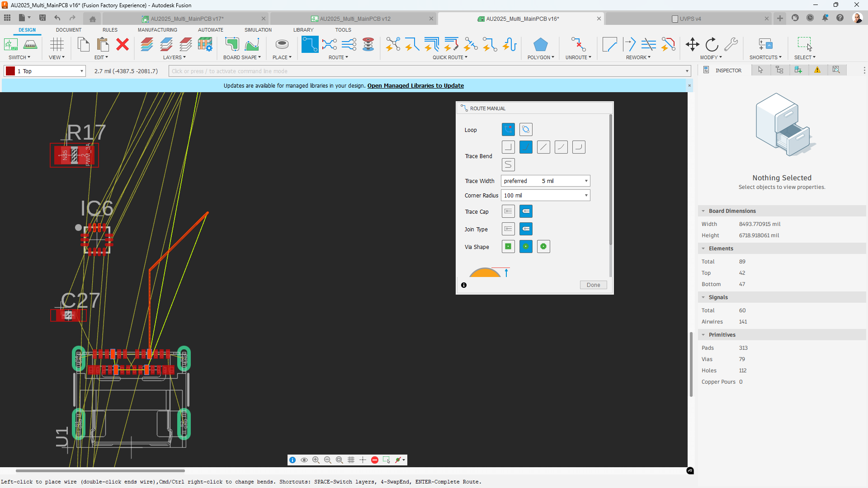Image resolution: width=868 pixels, height=488 pixels.
Task: Click the warning triangle icon in Inspector bar
Action: pos(817,70)
